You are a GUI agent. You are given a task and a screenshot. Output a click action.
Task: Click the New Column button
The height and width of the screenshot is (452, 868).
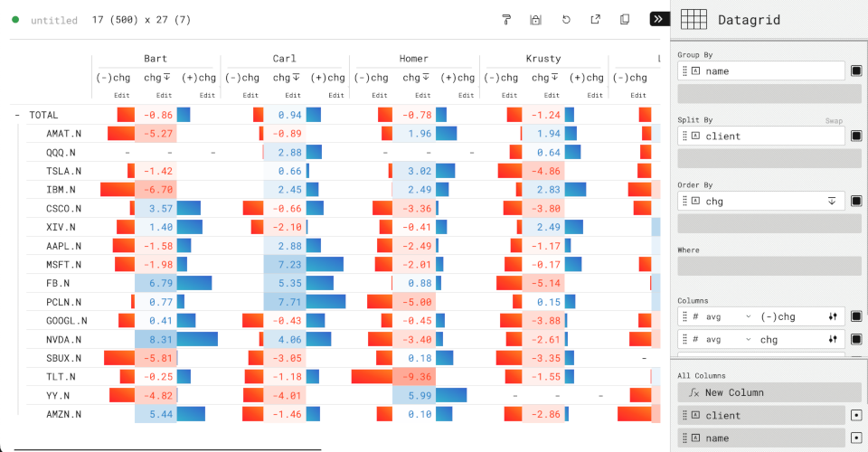click(769, 392)
